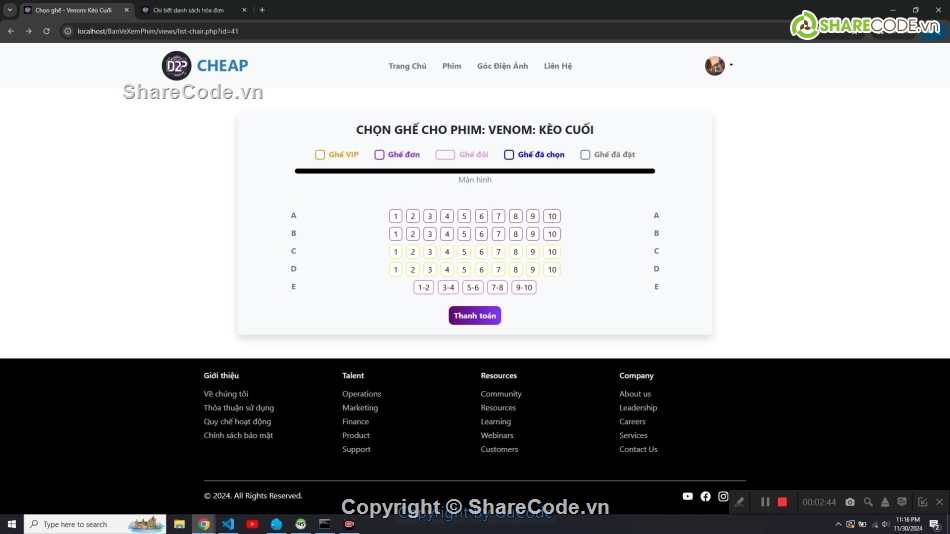Click the browser address bar URL
Screen dimensions: 950x534
(x=158, y=31)
